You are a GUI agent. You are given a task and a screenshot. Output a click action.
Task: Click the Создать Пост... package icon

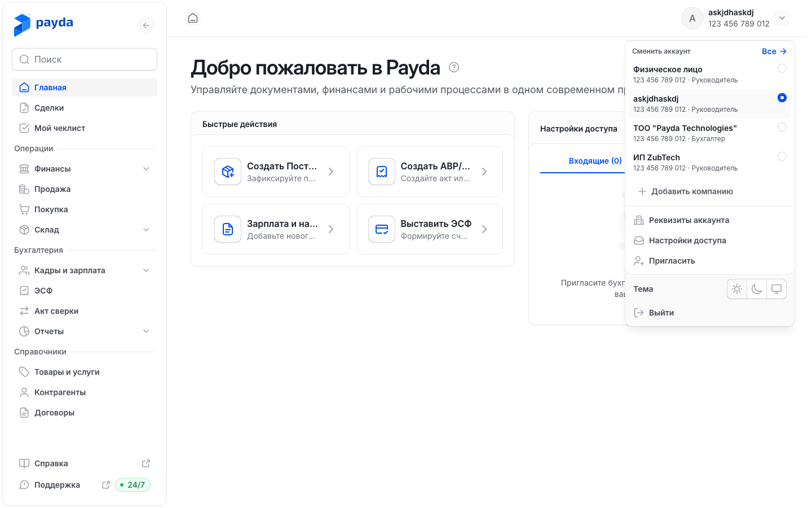pos(228,172)
